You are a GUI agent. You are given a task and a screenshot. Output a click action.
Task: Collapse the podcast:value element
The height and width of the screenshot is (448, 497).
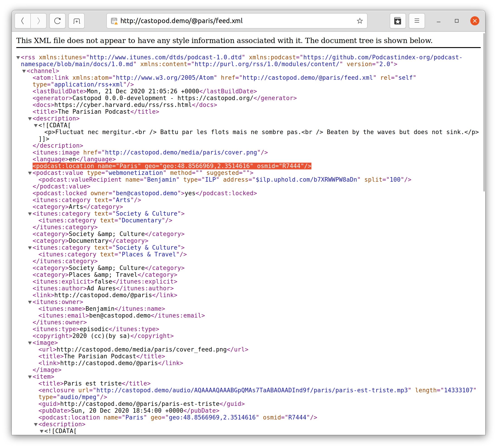pyautogui.click(x=30, y=173)
